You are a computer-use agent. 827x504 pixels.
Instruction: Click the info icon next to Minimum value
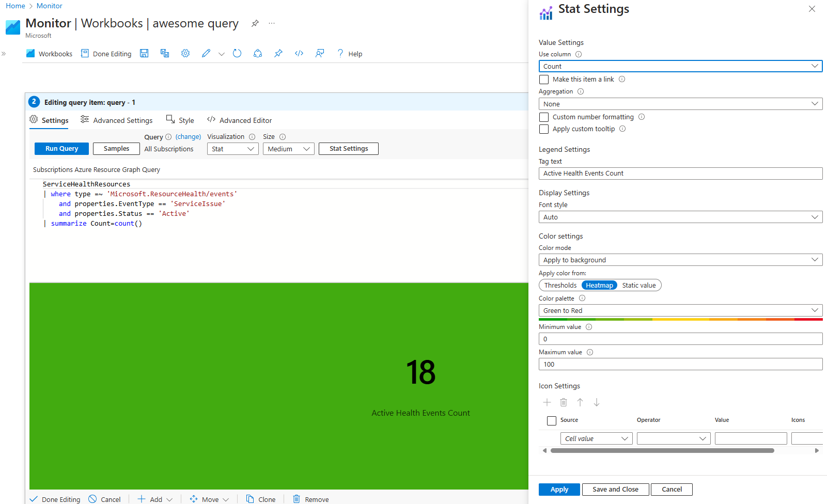(x=589, y=327)
